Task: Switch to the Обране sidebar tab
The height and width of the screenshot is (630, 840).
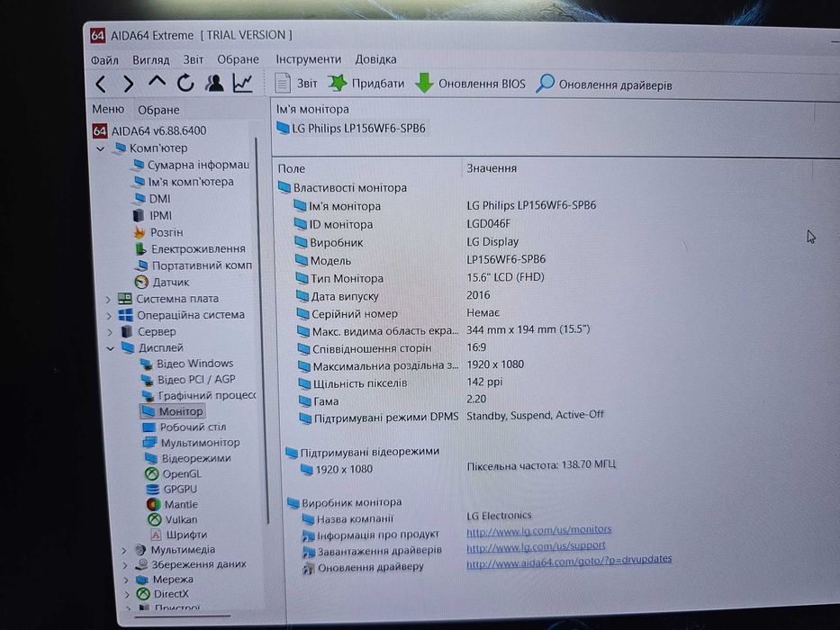Action: tap(158, 110)
